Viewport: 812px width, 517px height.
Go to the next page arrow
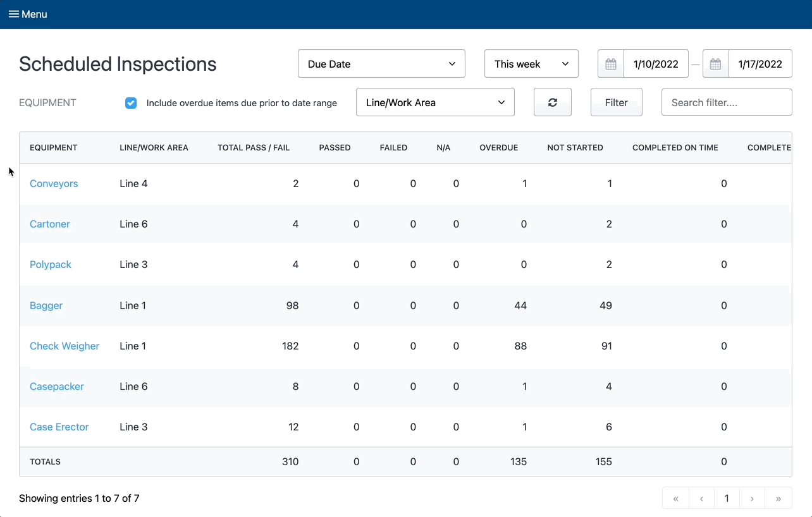pyautogui.click(x=752, y=498)
